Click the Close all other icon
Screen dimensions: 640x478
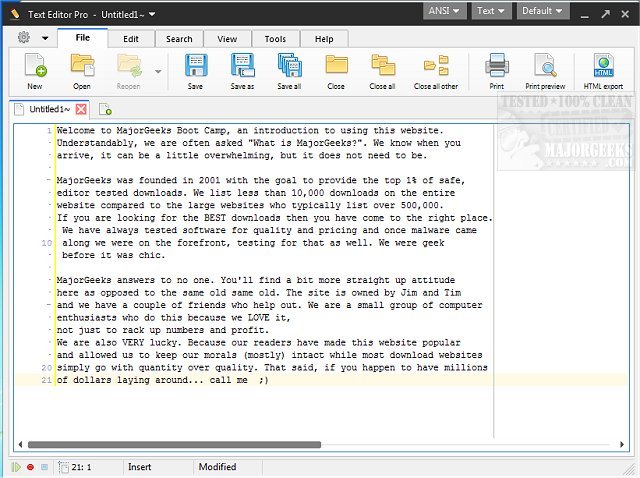pos(436,71)
